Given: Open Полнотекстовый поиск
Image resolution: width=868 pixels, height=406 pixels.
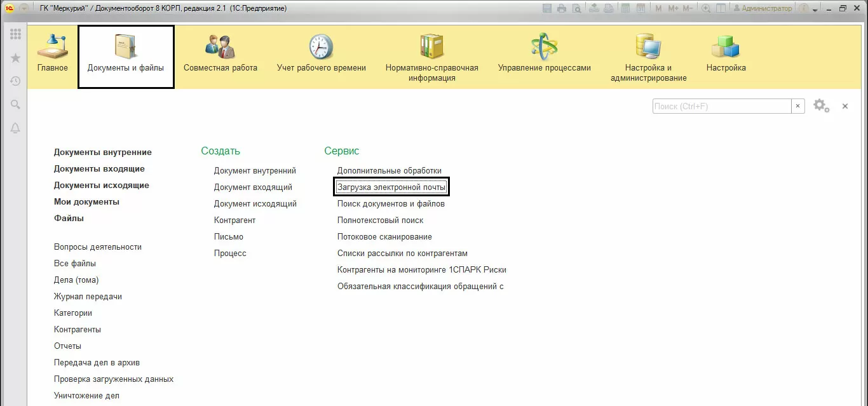Looking at the screenshot, I should pos(380,220).
